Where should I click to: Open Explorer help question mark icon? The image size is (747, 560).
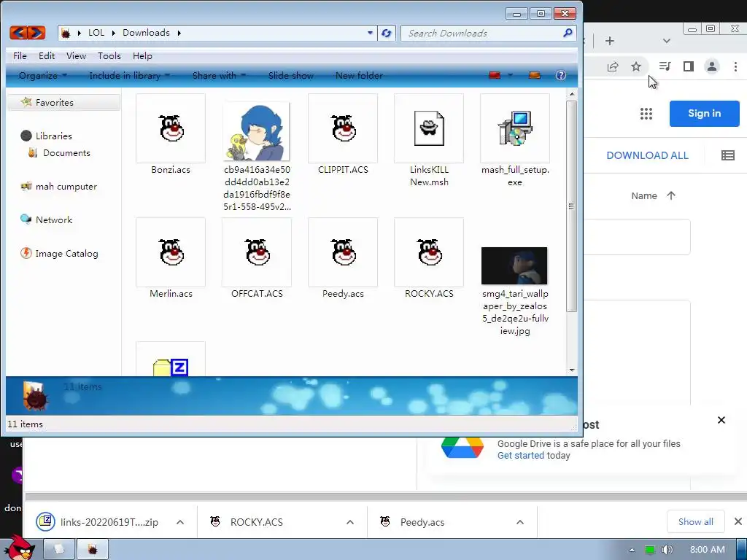click(x=561, y=75)
